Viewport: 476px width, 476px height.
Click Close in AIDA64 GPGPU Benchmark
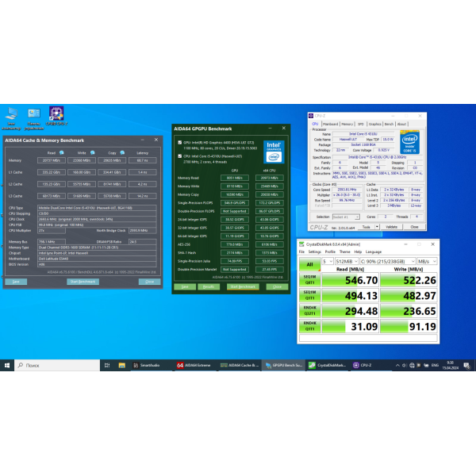277,286
